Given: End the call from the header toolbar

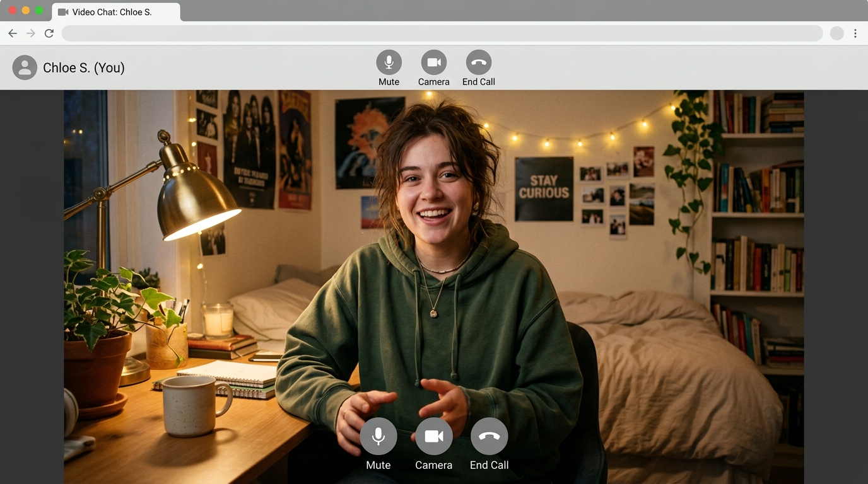Looking at the screenshot, I should (x=479, y=62).
